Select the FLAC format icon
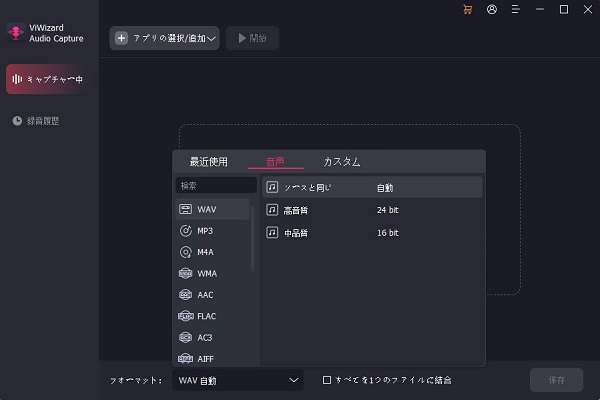 coord(186,316)
